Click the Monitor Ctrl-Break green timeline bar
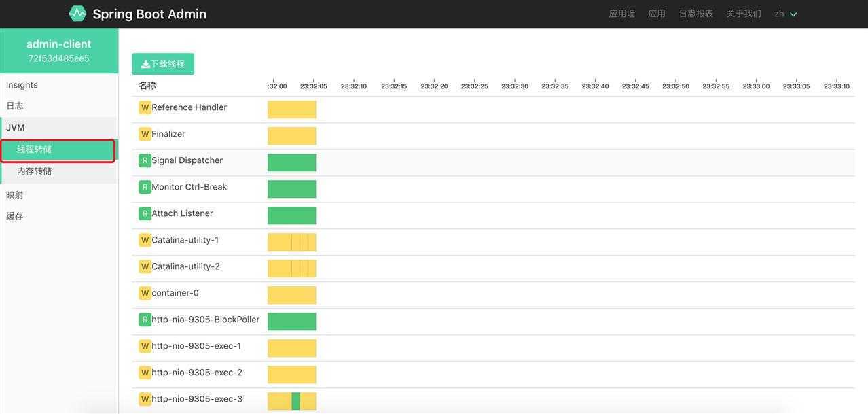This screenshot has width=868, height=414. (x=292, y=189)
